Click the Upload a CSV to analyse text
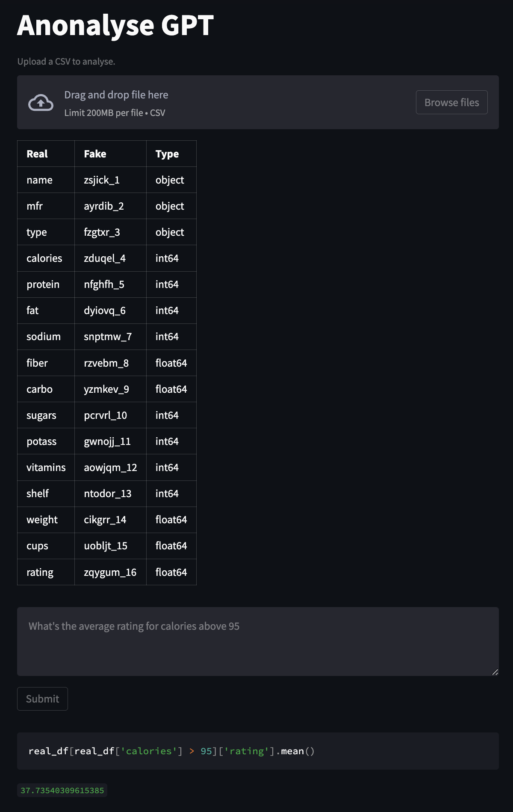This screenshot has width=513, height=812. pyautogui.click(x=66, y=61)
